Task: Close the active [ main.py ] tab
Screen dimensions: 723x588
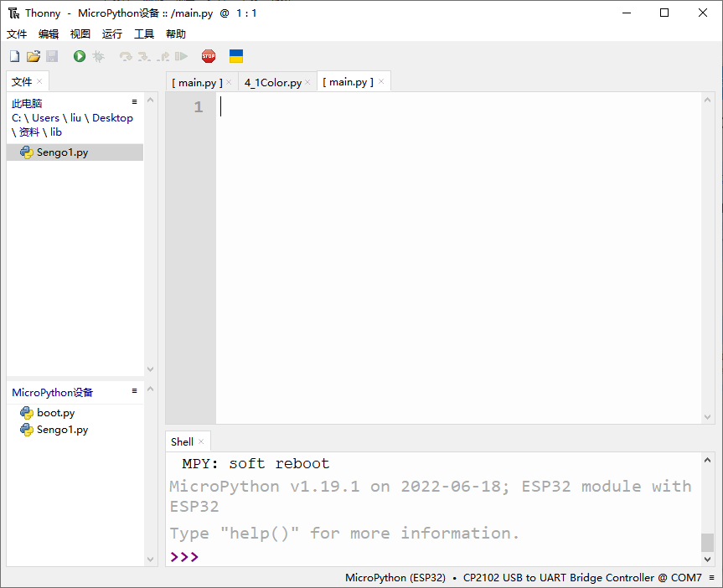Action: 381,81
